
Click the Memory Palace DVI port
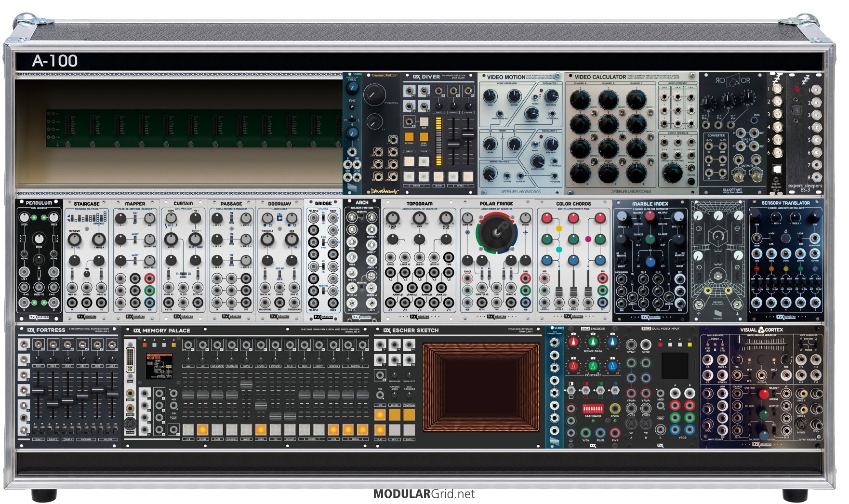coord(130,360)
